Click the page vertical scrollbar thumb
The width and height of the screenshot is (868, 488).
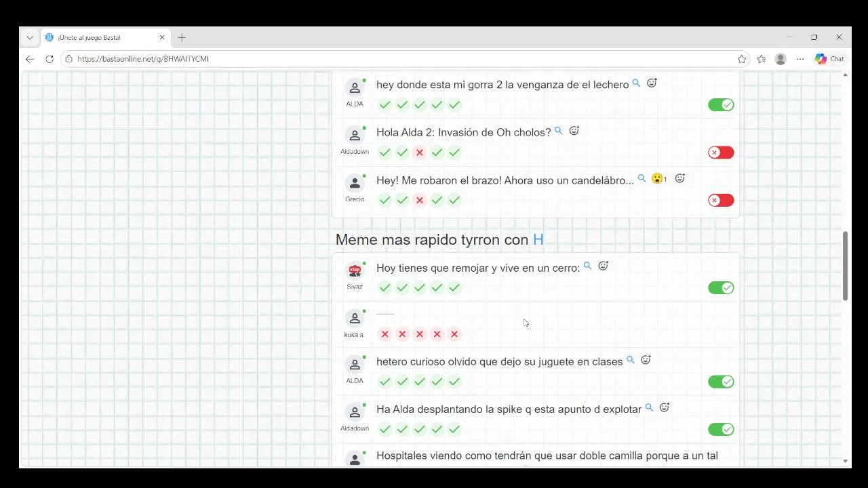click(845, 266)
